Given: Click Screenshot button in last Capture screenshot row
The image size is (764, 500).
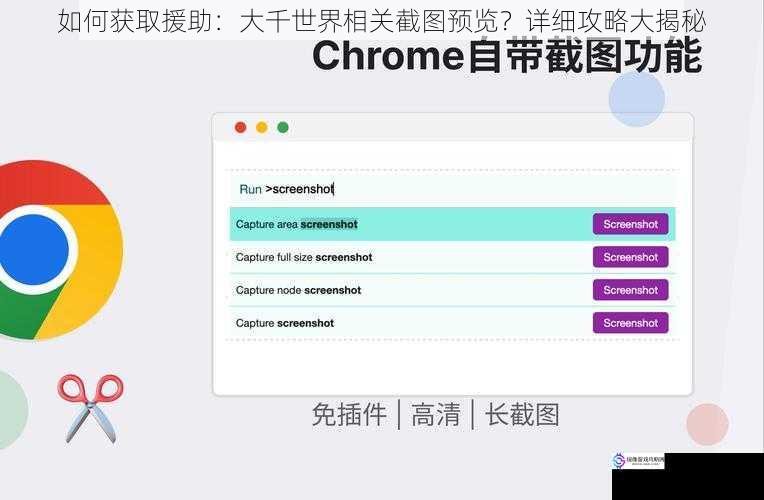Looking at the screenshot, I should coord(630,323).
